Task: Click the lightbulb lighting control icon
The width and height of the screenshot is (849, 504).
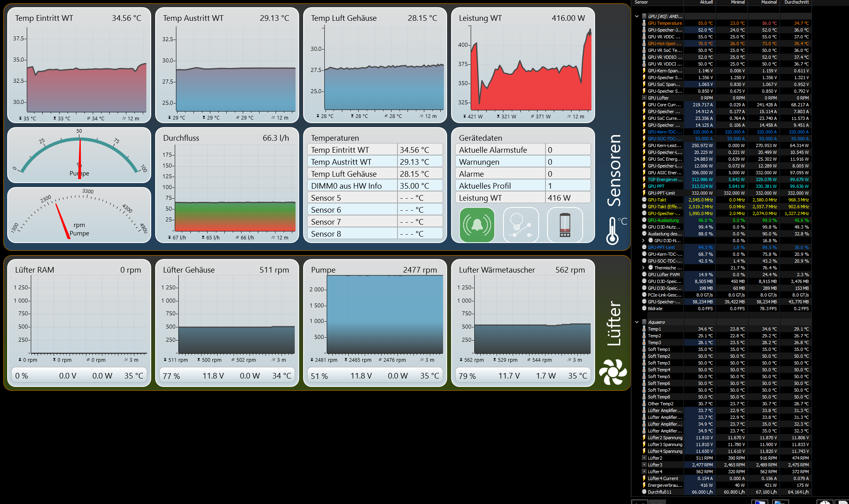Action: pyautogui.click(x=521, y=225)
